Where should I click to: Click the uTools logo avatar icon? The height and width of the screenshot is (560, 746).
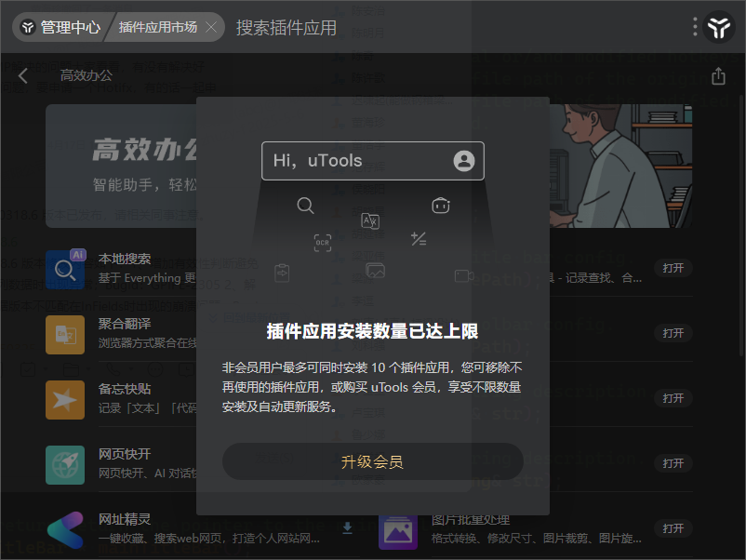(x=719, y=27)
